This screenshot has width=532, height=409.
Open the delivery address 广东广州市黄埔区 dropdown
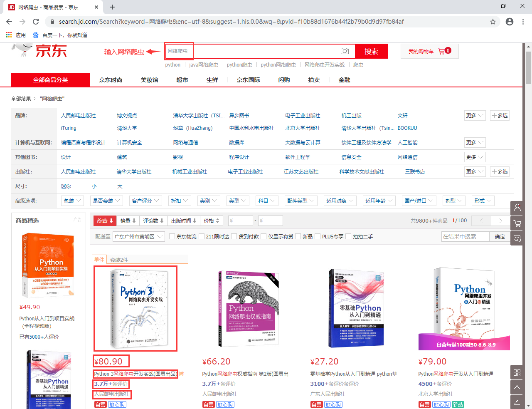pyautogui.click(x=139, y=236)
